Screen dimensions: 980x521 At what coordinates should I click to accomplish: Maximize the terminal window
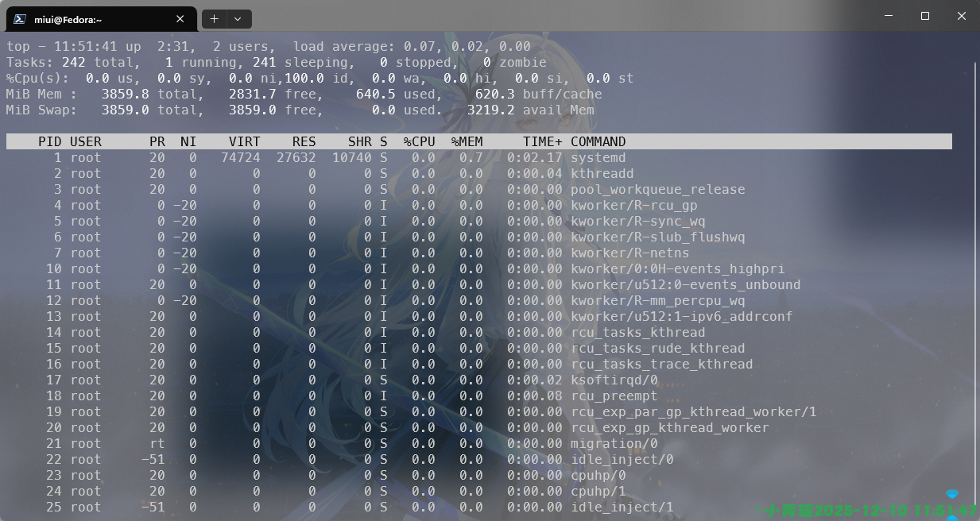(x=925, y=16)
